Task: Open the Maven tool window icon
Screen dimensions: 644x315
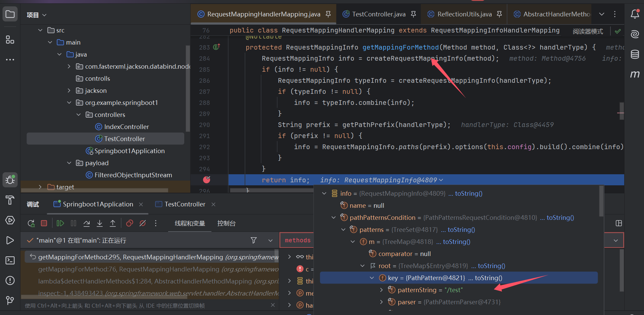Action: [635, 74]
